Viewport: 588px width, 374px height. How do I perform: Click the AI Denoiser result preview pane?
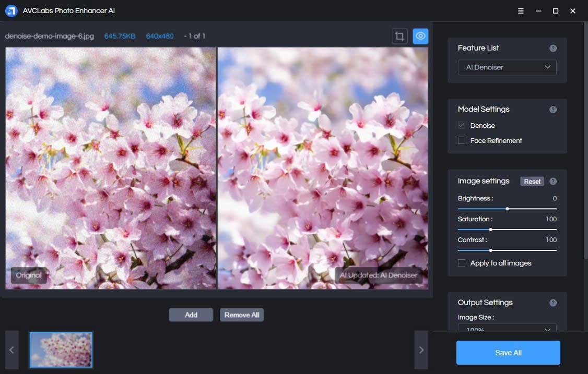pyautogui.click(x=323, y=168)
